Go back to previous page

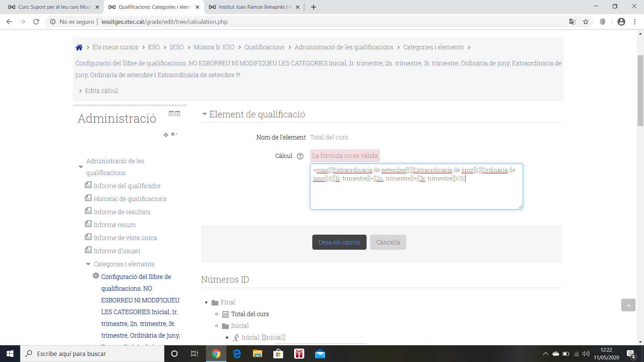click(9, 22)
